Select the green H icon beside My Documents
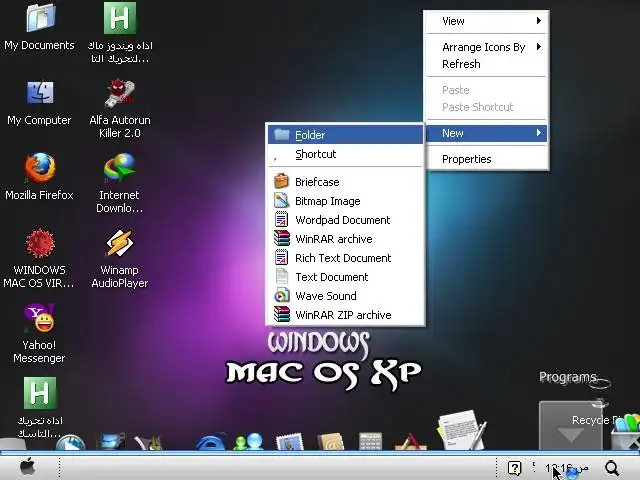 (120, 18)
